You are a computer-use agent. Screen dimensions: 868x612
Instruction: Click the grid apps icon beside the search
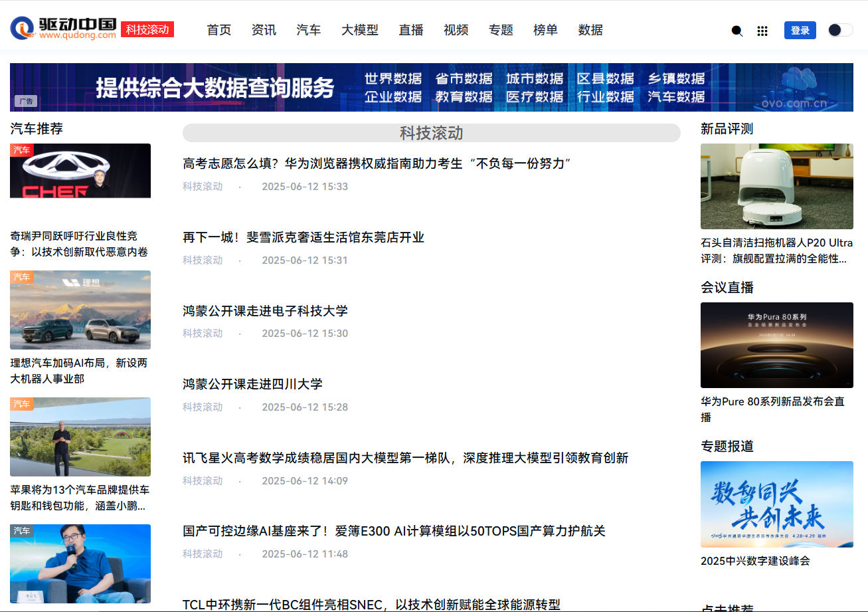click(762, 31)
